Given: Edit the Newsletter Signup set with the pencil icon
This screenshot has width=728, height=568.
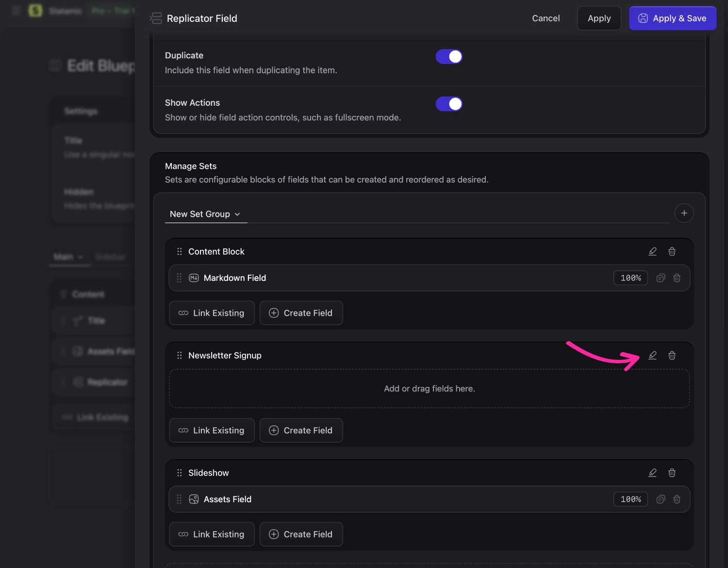Looking at the screenshot, I should [x=652, y=355].
